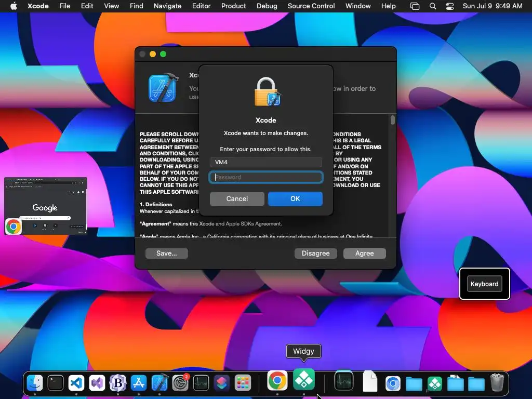The image size is (532, 399).
Task: Open the App Store dock icon
Action: click(x=138, y=383)
